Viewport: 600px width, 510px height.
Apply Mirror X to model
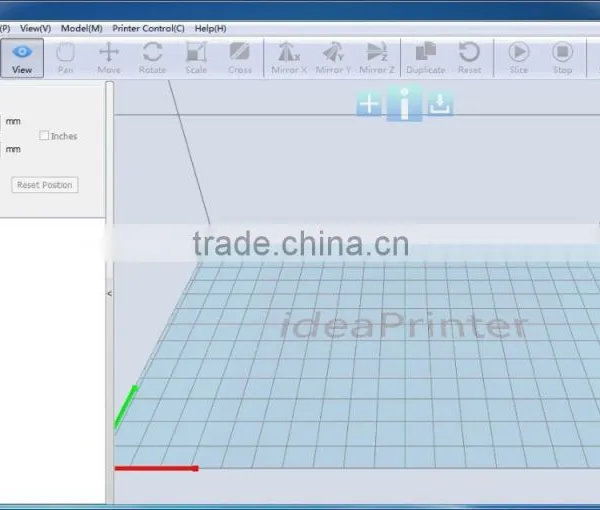point(289,58)
